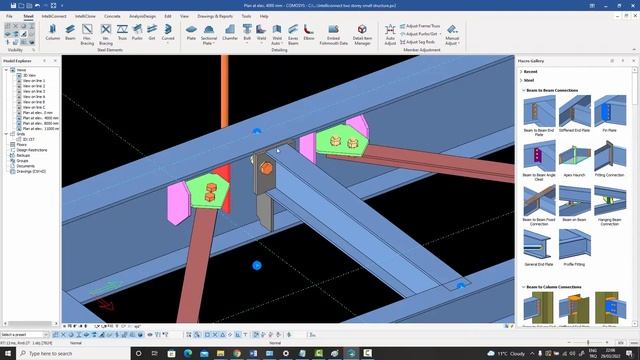Select Hanging Beam Connection macro
Viewport: 640px width, 360px height.
(x=610, y=205)
